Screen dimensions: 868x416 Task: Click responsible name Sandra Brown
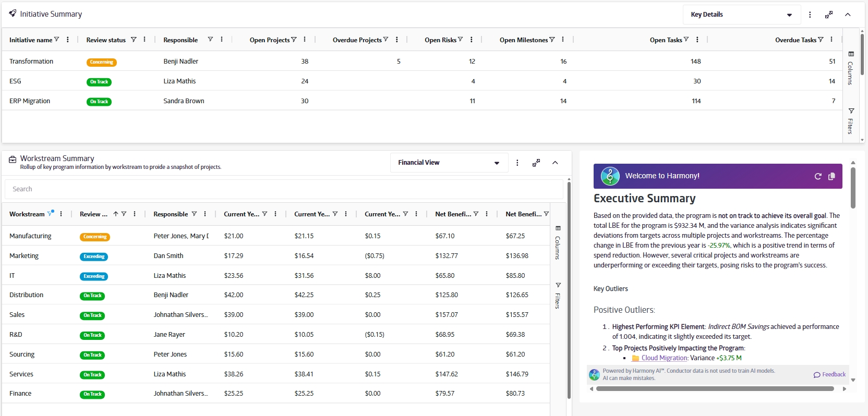pos(184,101)
